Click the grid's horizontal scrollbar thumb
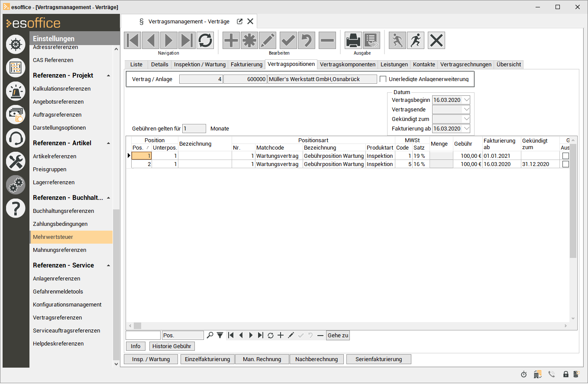The width and height of the screenshot is (588, 388). pyautogui.click(x=137, y=326)
